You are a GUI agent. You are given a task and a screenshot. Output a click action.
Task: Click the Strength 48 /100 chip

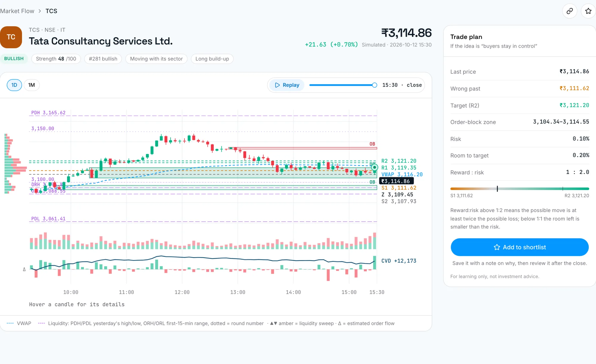pos(56,59)
